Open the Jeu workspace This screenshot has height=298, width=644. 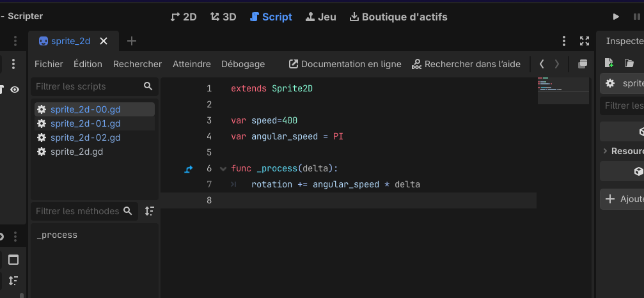pyautogui.click(x=321, y=17)
